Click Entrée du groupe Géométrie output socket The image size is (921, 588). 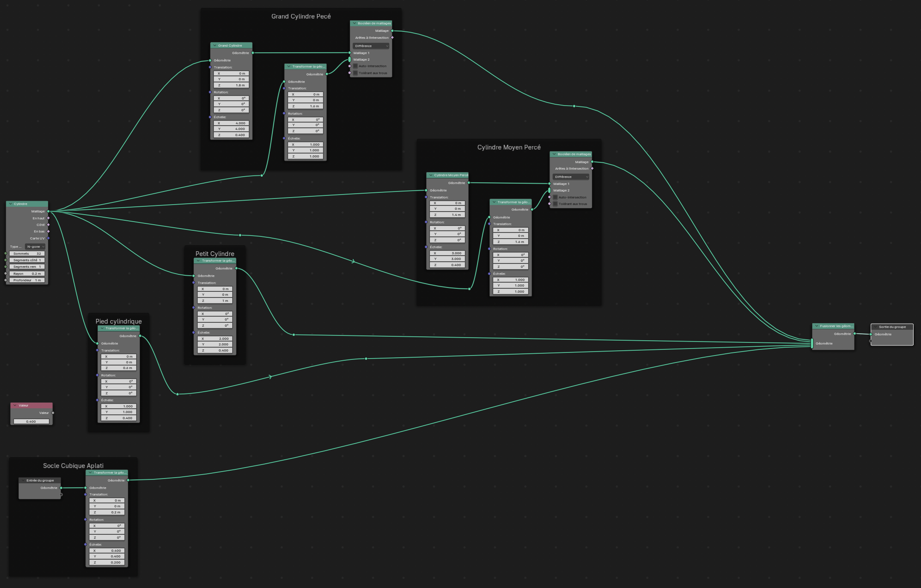pos(61,488)
